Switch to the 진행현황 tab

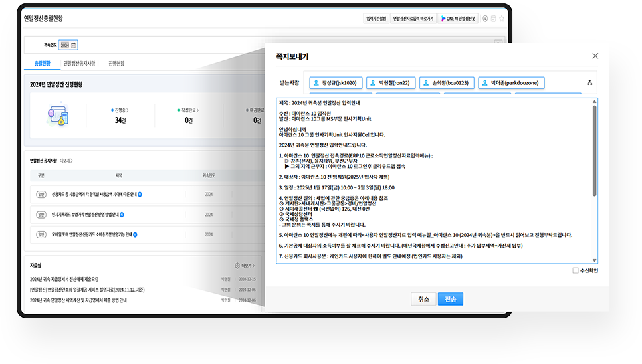pos(116,63)
